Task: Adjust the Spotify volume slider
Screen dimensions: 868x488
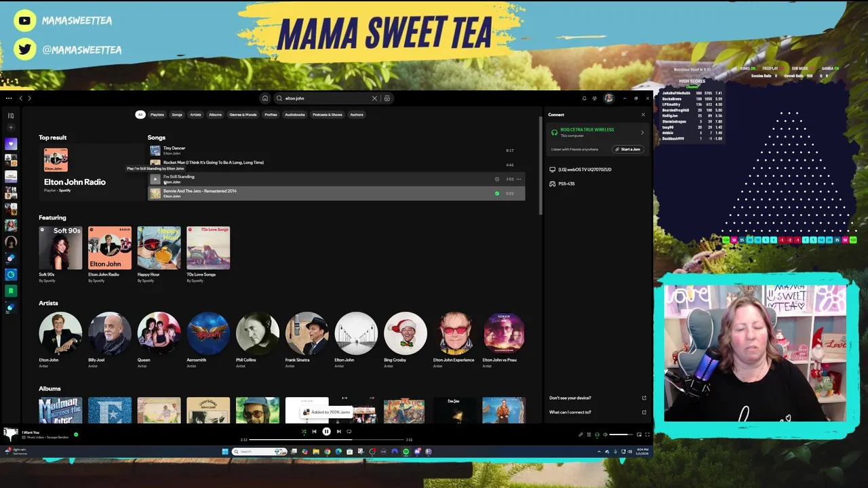Action: click(621, 434)
